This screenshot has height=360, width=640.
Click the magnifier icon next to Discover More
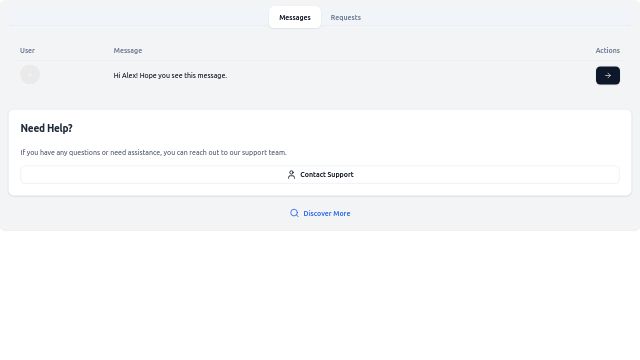tap(294, 213)
